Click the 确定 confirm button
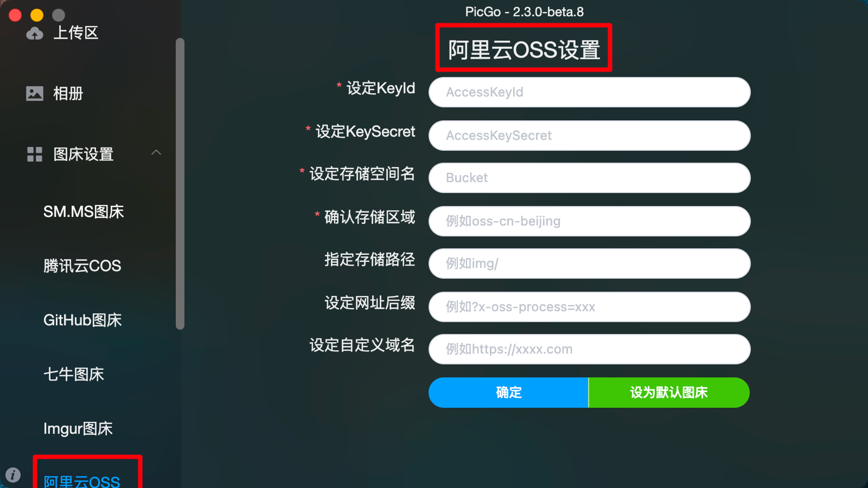868x488 pixels. (x=509, y=393)
